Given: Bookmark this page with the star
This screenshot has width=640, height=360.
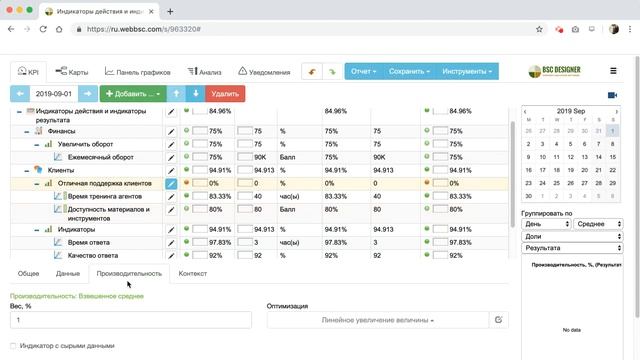Looking at the screenshot, I should click(539, 29).
